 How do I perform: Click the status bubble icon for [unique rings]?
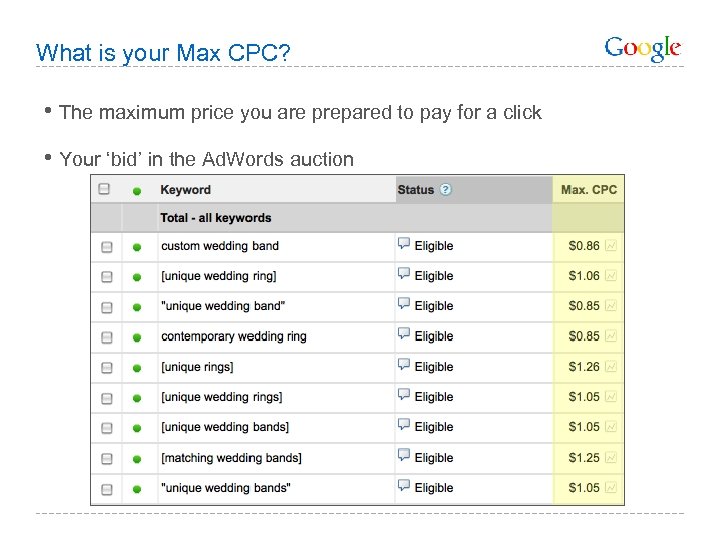click(x=404, y=365)
